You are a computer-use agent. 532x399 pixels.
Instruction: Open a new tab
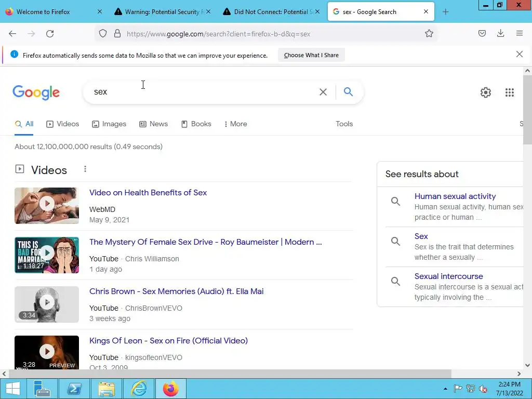tap(445, 12)
